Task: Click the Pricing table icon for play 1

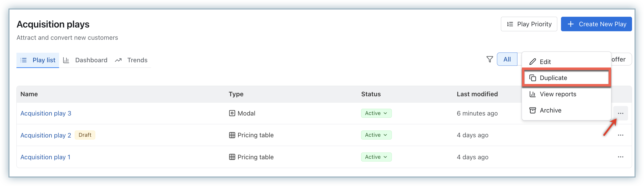Action: (x=232, y=157)
